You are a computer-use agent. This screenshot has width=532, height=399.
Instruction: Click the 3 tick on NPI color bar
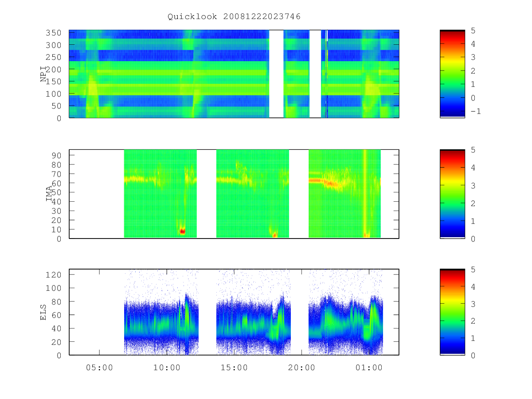(472, 57)
